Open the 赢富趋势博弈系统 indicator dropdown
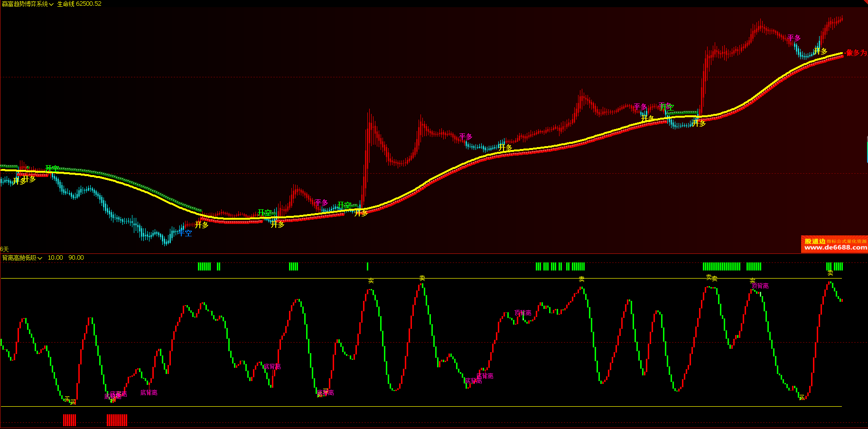Viewport: 868px width, 429px height. click(x=28, y=4)
